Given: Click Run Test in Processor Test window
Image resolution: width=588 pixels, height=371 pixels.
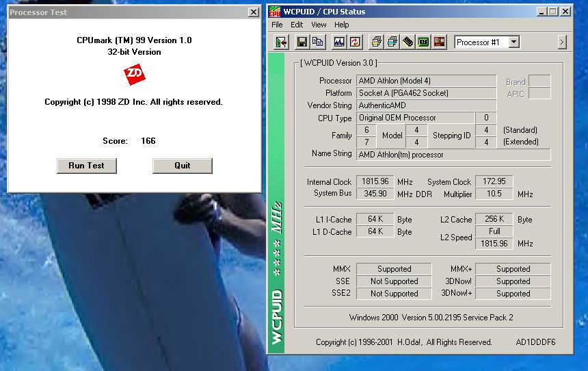Looking at the screenshot, I should (87, 166).
